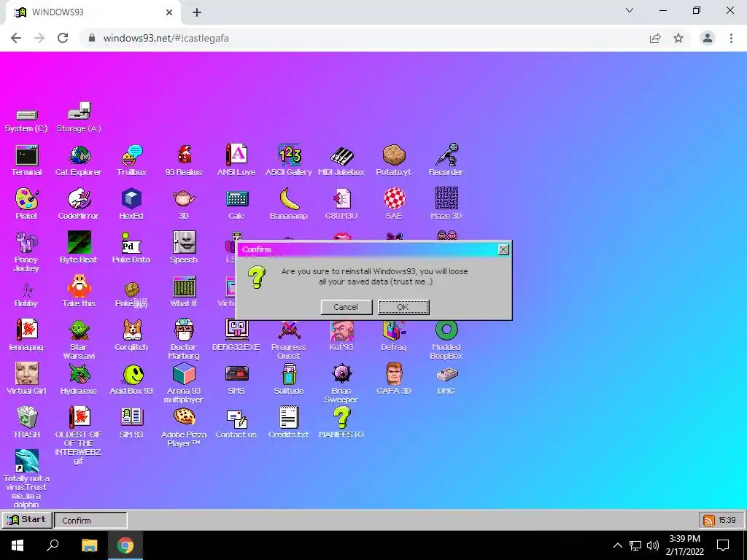
Task: Close the Confirm dialog with X
Action: point(503,249)
